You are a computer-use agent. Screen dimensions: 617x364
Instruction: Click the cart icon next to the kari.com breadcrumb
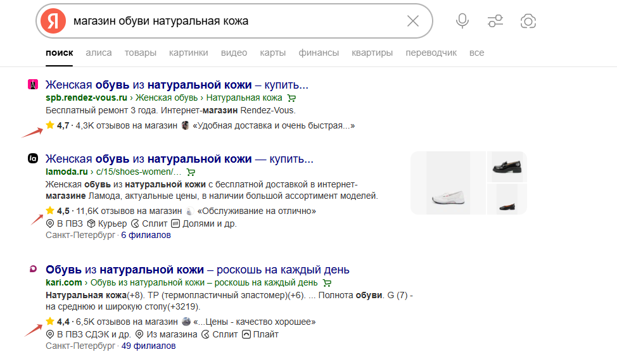[327, 282]
